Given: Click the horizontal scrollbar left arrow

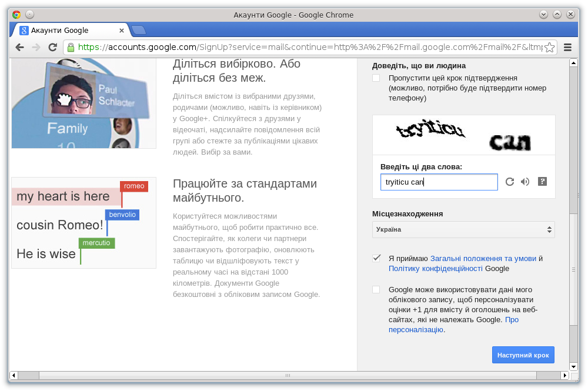Looking at the screenshot, I should [x=14, y=375].
